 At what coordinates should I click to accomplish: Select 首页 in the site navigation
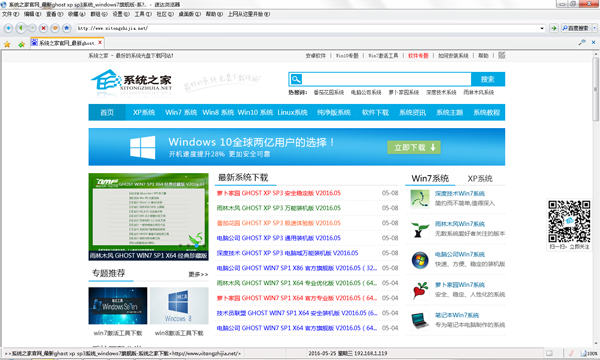click(x=107, y=112)
